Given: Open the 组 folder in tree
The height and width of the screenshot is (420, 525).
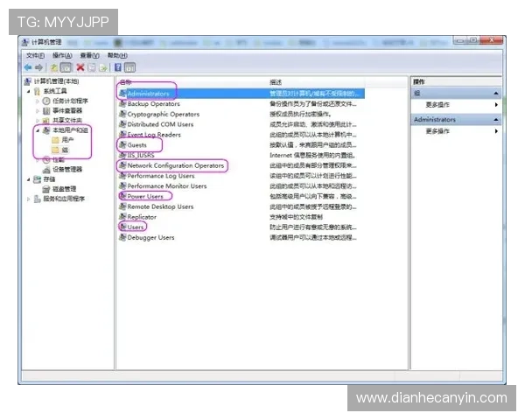Looking at the screenshot, I should point(65,150).
